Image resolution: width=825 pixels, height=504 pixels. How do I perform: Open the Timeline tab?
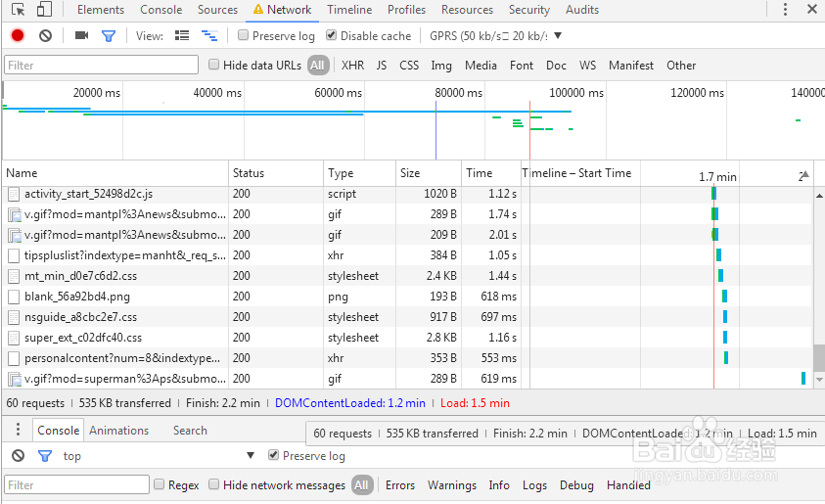[349, 10]
